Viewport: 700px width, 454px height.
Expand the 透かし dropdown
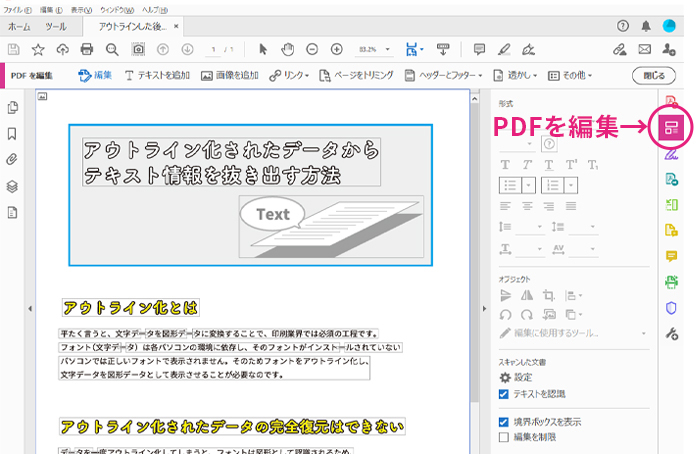pos(535,76)
